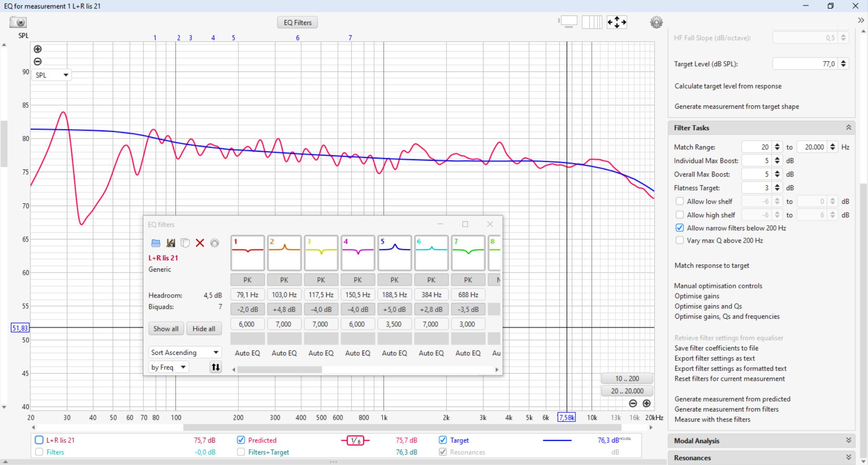Increase Flatness Target stepper

(x=777, y=185)
